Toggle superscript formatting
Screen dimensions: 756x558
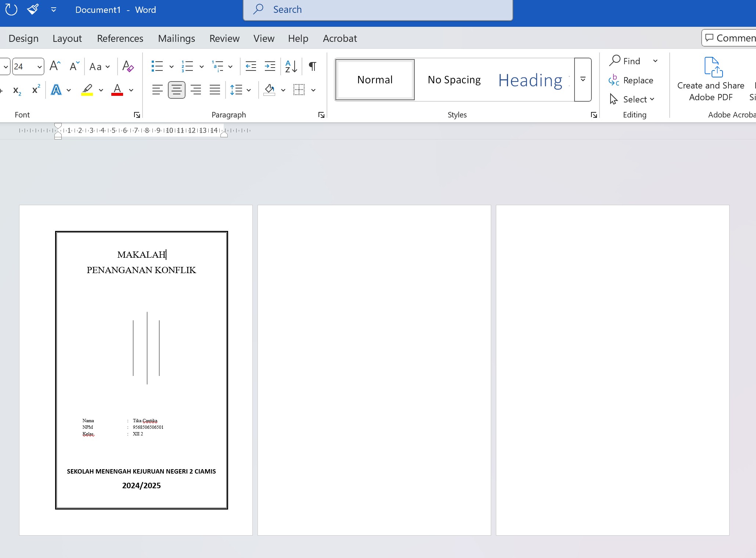point(36,90)
